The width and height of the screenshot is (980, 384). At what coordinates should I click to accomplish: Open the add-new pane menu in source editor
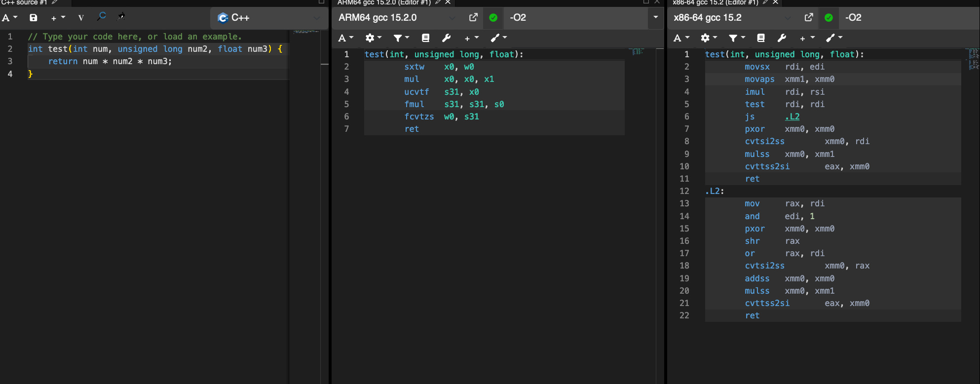point(58,18)
